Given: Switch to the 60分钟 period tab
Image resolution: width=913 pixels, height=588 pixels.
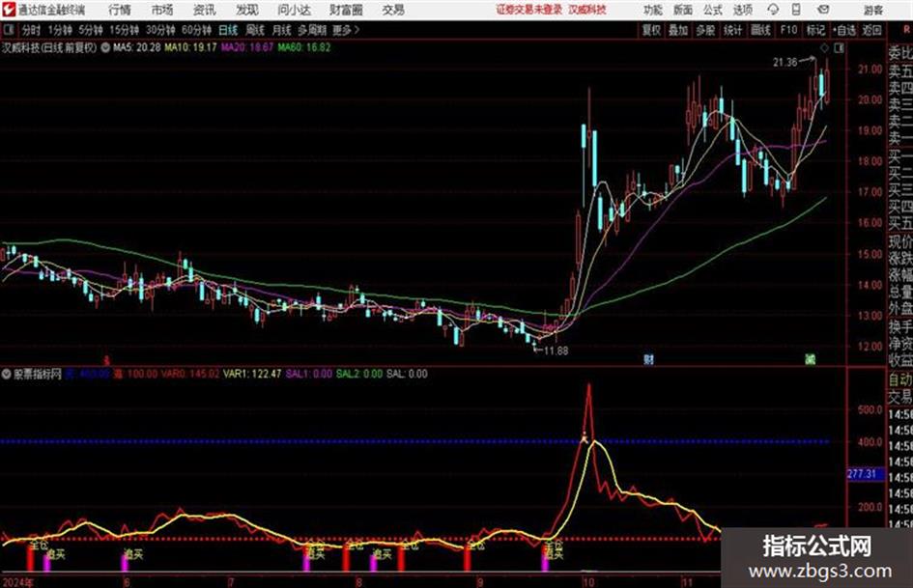Looking at the screenshot, I should pyautogui.click(x=196, y=30).
